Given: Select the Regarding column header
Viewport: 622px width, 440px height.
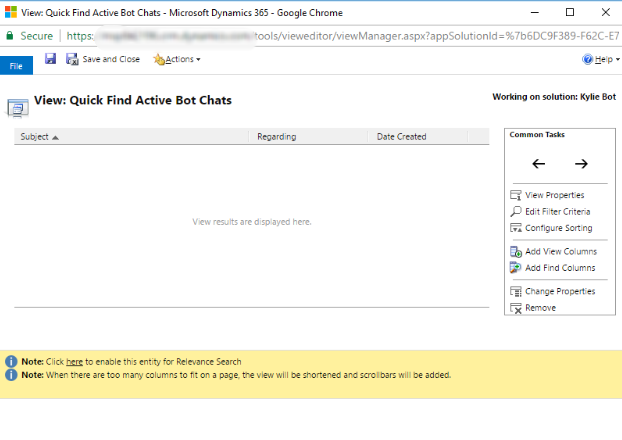Looking at the screenshot, I should 308,136.
